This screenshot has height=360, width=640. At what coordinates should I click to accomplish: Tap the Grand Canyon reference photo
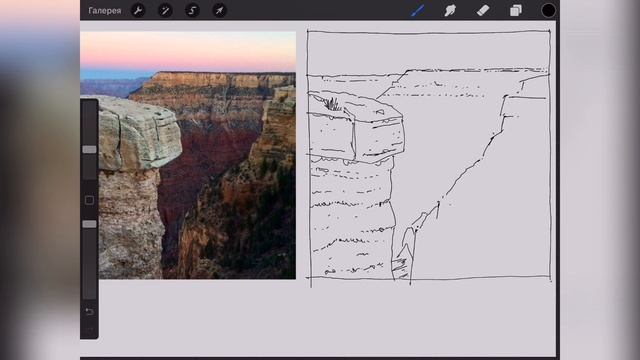pos(188,155)
